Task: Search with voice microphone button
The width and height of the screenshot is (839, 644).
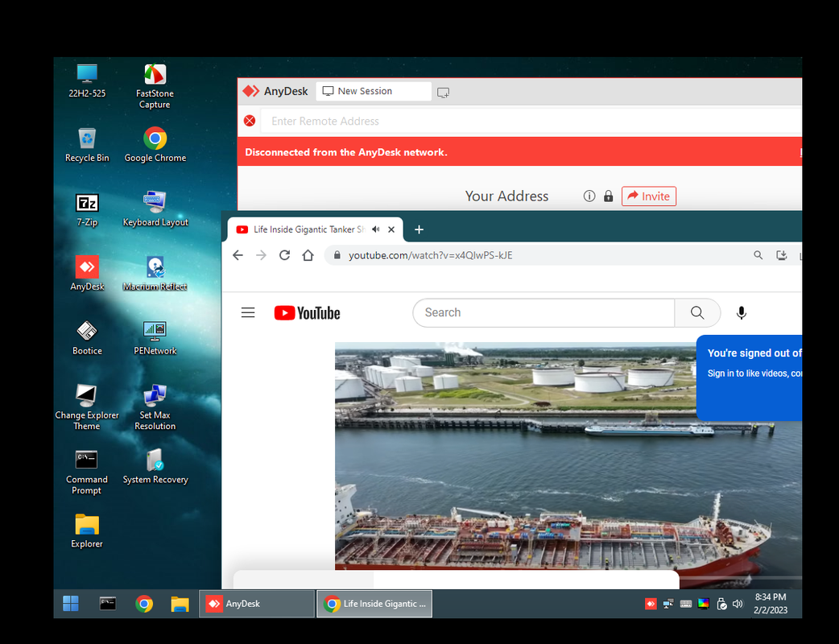Action: [741, 313]
